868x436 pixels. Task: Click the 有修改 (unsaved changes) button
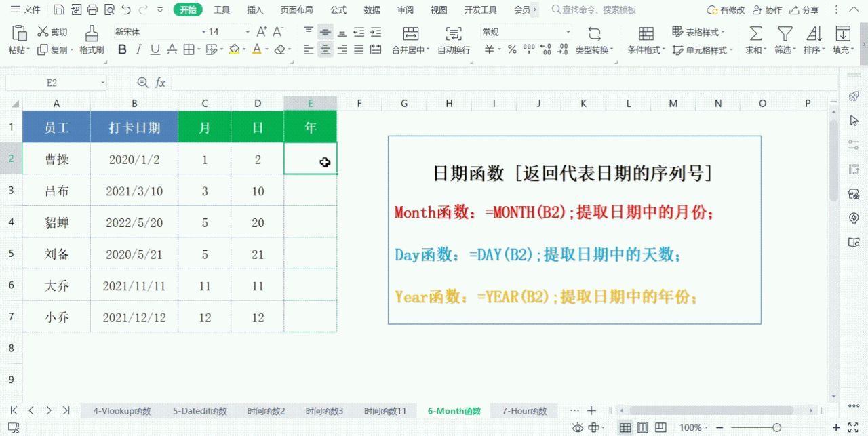[726, 10]
